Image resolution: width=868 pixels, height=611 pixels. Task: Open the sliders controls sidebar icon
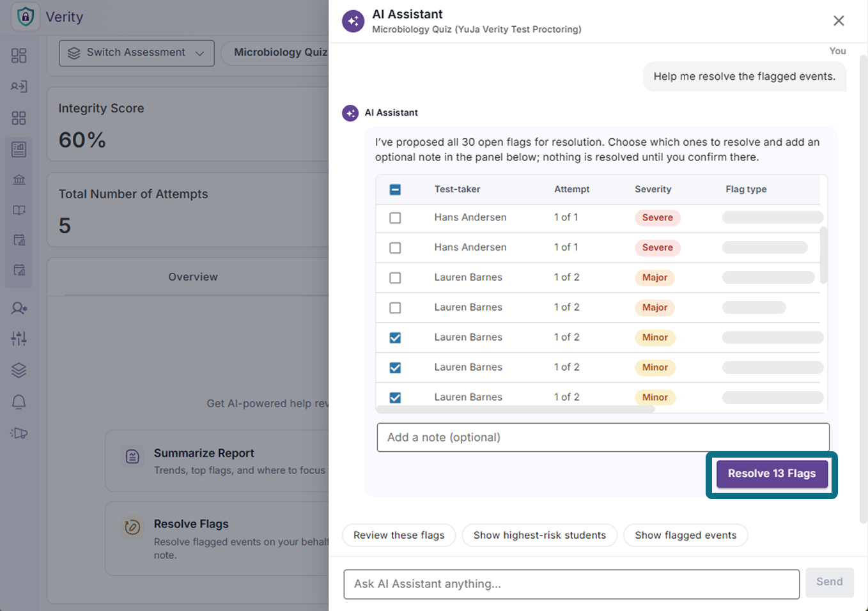point(19,339)
